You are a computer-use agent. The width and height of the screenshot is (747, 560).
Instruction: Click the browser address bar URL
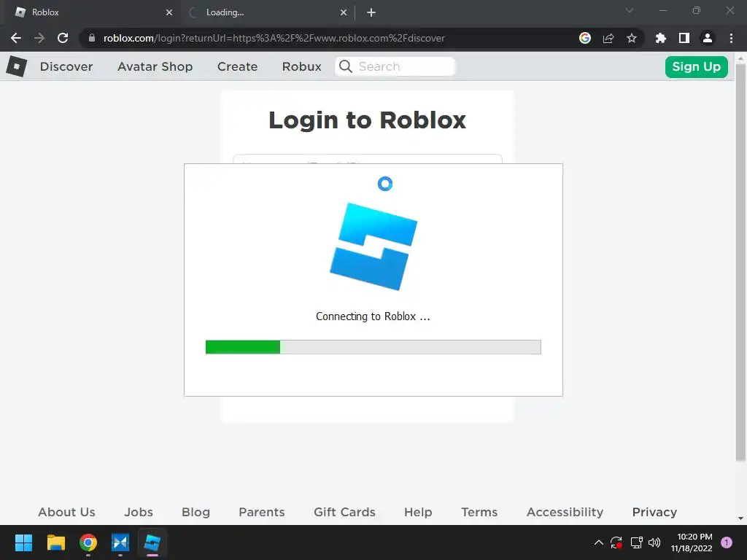[x=274, y=38]
